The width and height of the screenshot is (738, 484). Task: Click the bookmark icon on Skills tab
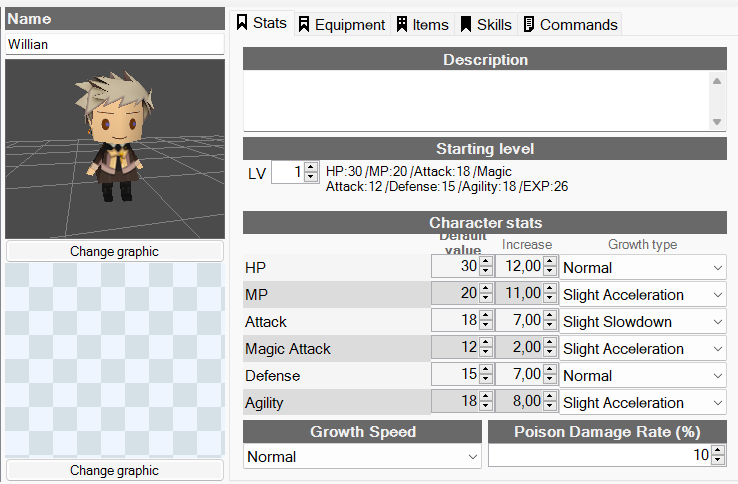[465, 25]
